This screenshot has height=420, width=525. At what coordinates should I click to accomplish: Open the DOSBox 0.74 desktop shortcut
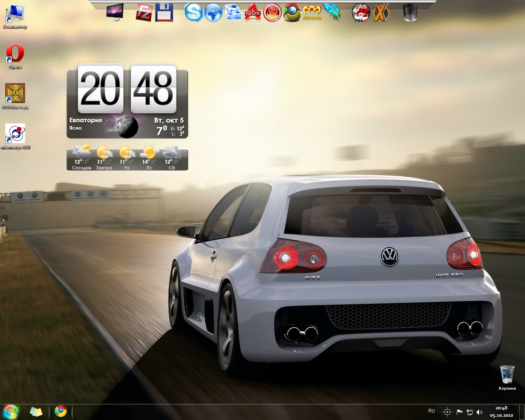coord(15,96)
